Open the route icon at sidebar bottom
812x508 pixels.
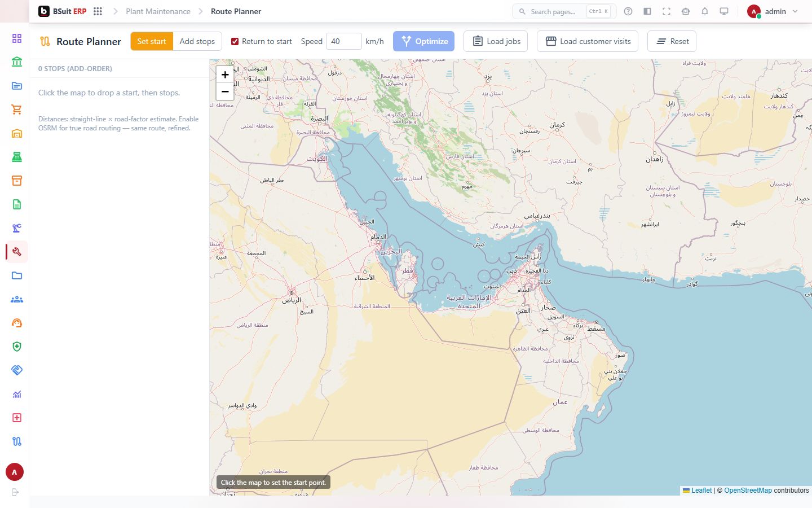pyautogui.click(x=17, y=441)
